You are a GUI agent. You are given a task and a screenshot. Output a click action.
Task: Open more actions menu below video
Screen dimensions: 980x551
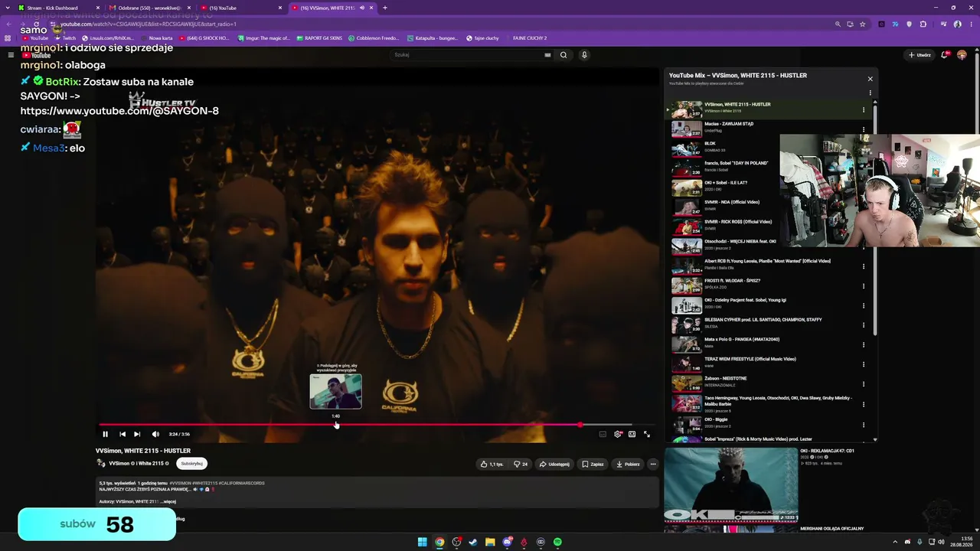tap(653, 464)
